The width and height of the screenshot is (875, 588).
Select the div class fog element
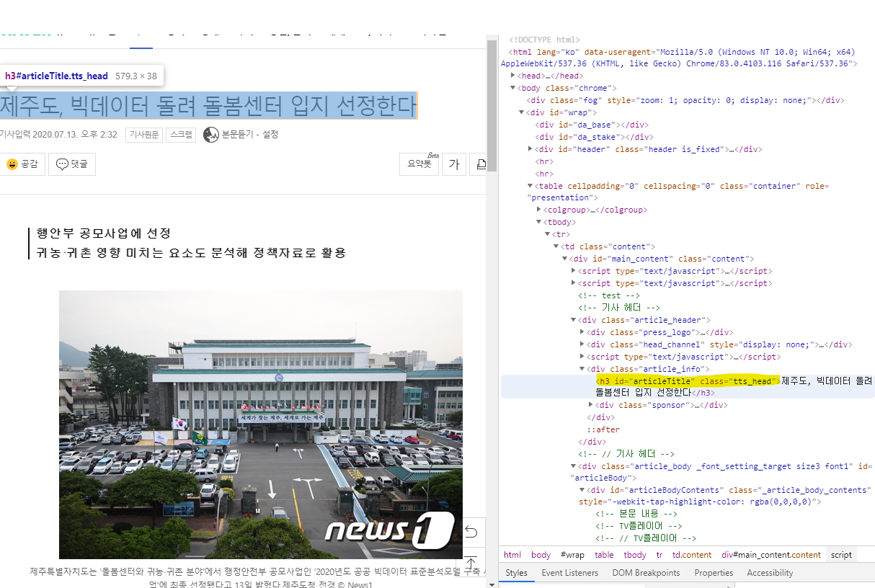tap(685, 100)
